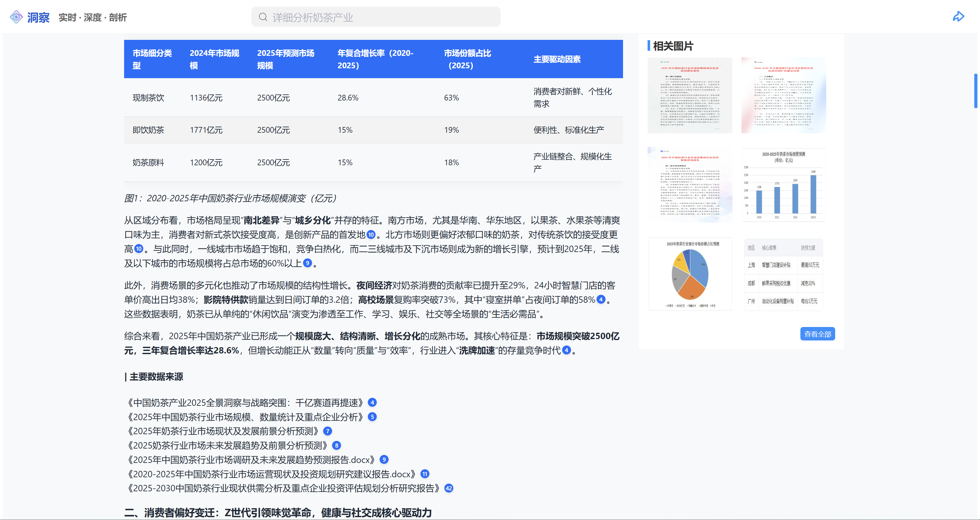Open the bar chart market forecast thumbnail
The image size is (980, 520).
783,185
